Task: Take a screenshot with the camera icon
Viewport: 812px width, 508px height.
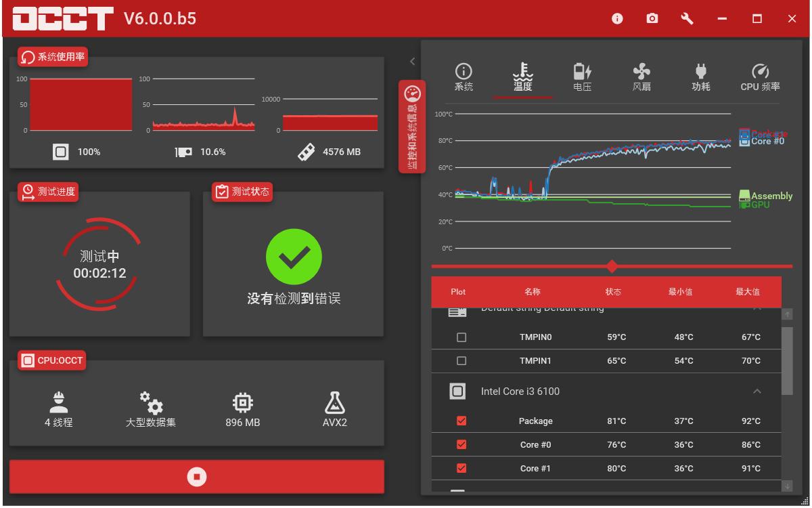Action: (652, 19)
